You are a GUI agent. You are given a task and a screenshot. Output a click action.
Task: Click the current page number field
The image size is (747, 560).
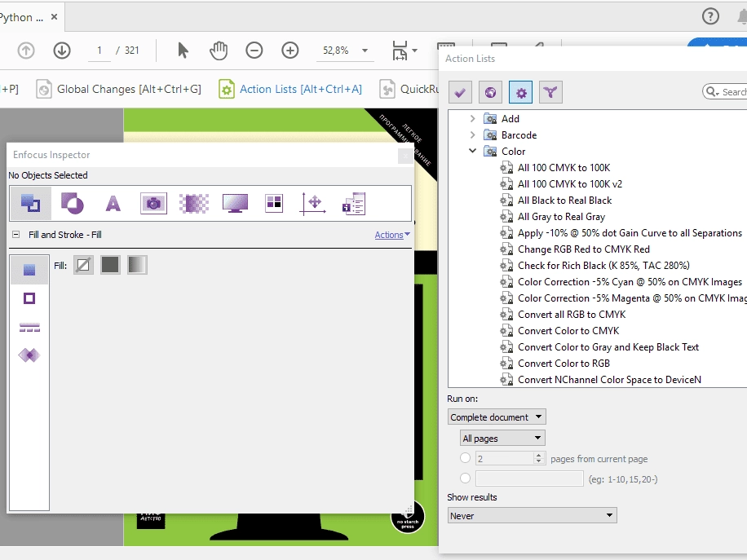click(99, 51)
